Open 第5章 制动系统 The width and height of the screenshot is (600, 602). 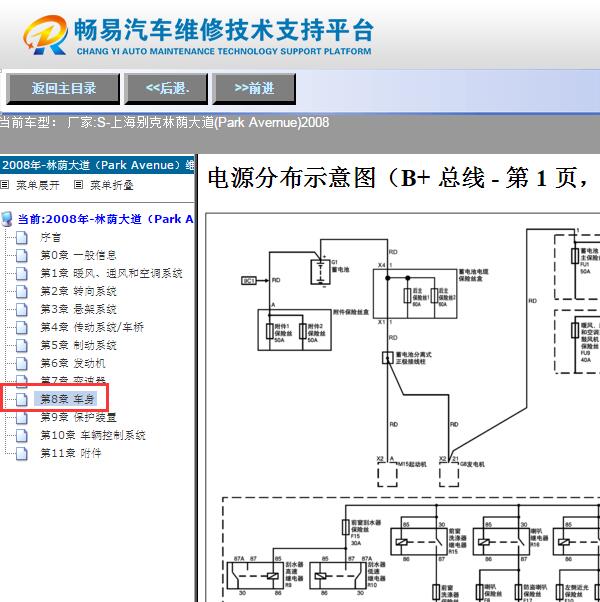point(78,345)
